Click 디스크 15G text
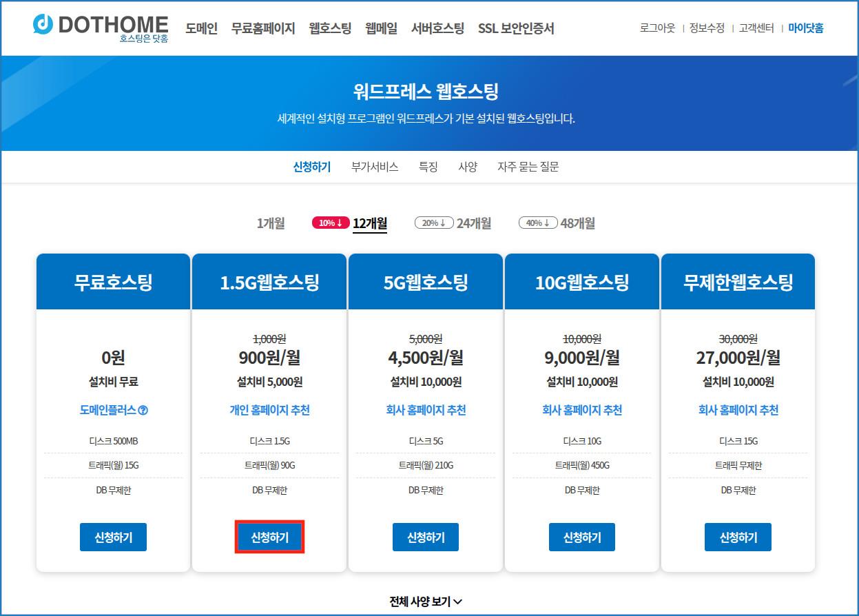The height and width of the screenshot is (616, 859). tap(738, 441)
